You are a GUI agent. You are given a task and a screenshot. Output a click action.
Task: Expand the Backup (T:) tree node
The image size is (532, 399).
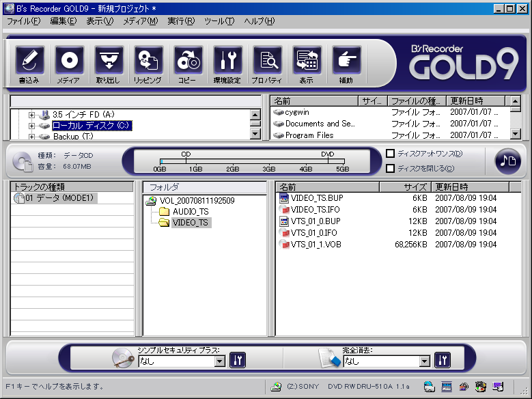click(31, 137)
